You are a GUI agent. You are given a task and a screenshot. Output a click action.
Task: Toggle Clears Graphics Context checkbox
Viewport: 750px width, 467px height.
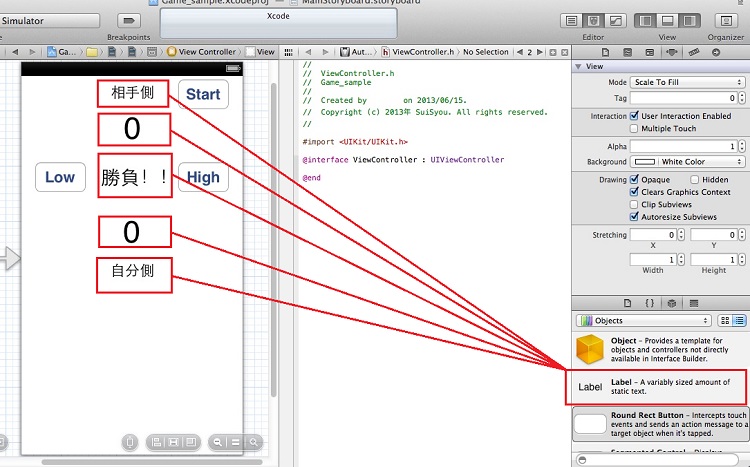tap(634, 192)
